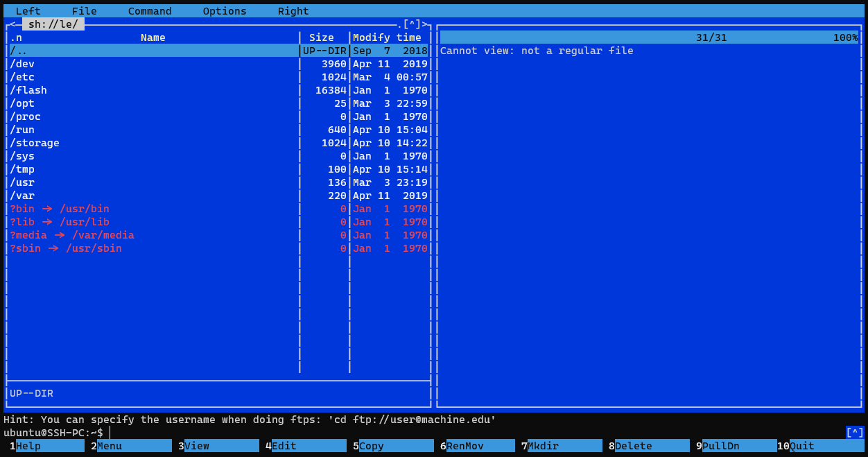Open the Options menu
868x457 pixels.
224,11
